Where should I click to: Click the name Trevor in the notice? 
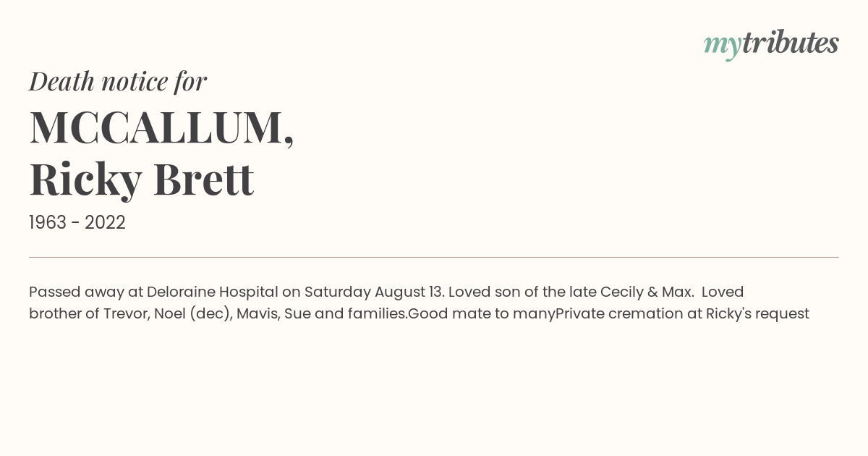[125, 314]
